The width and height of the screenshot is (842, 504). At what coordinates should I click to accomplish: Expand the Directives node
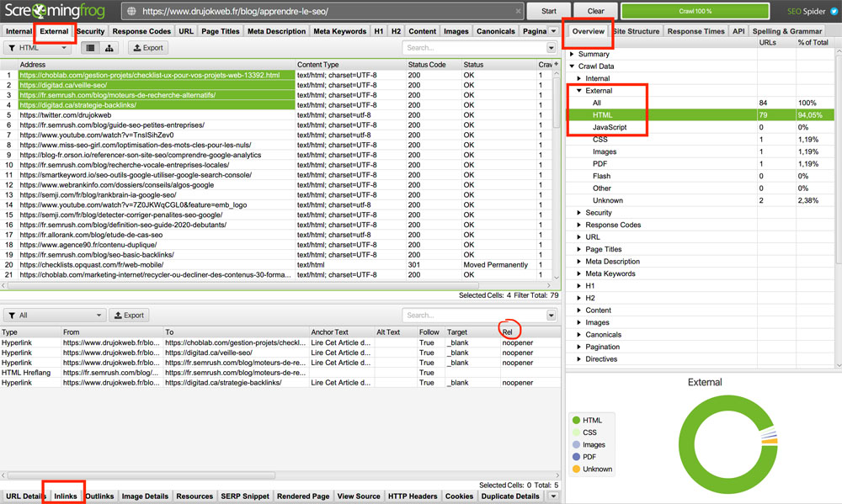579,359
